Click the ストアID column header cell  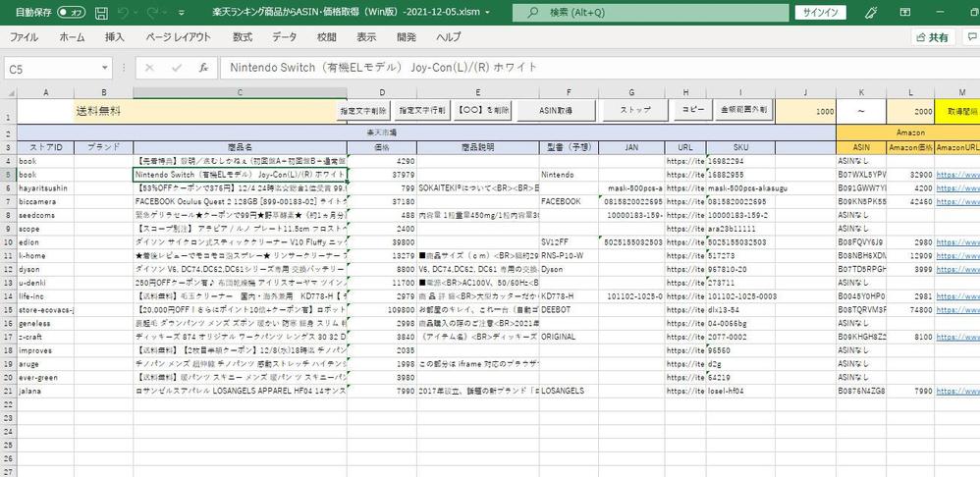click(x=45, y=147)
